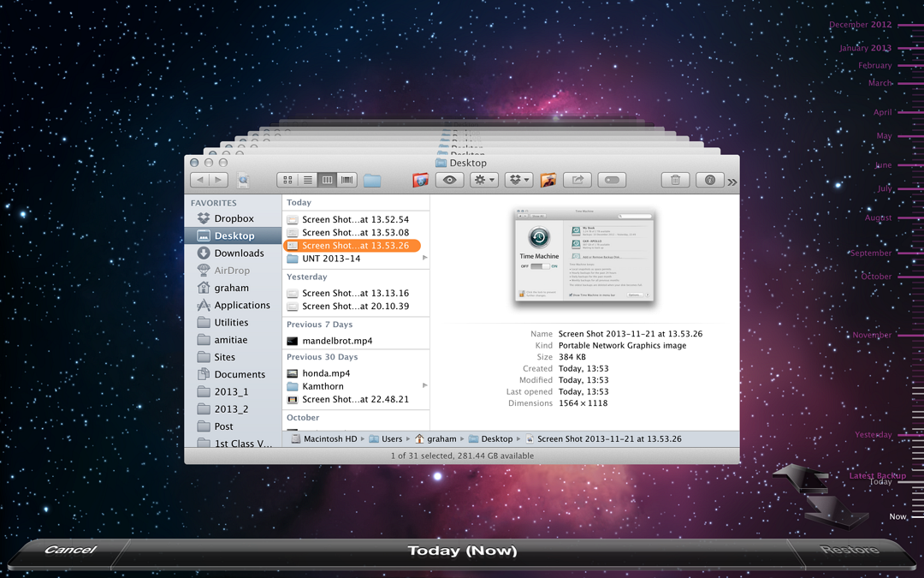The image size is (924, 578).
Task: Click the blue folder toolbar icon
Action: tap(372, 181)
